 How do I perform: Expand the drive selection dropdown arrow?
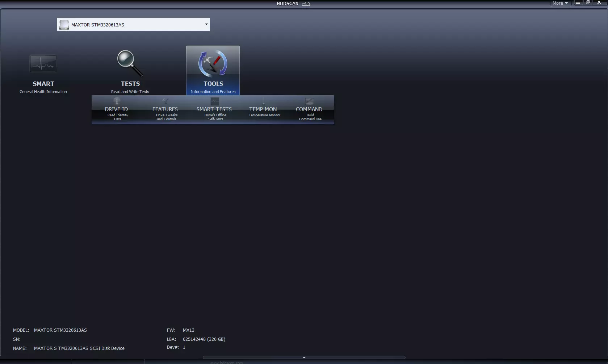(206, 25)
